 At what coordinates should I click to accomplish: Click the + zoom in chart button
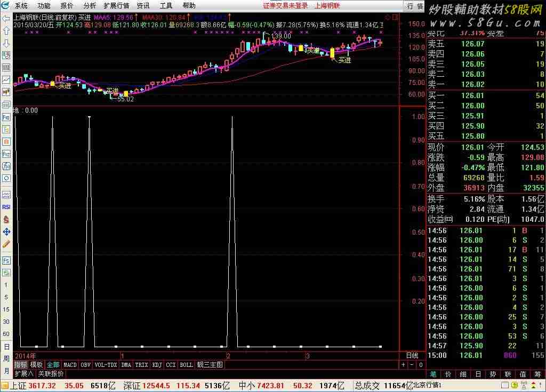tap(403, 365)
